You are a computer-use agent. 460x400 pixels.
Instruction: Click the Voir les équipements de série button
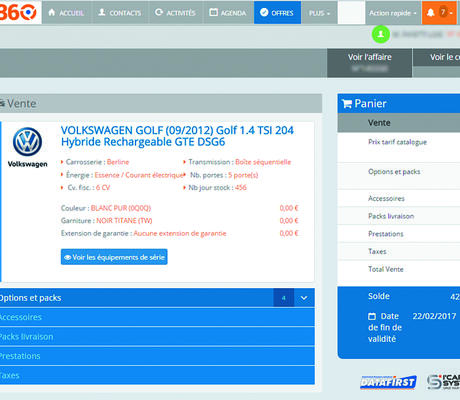pyautogui.click(x=114, y=257)
